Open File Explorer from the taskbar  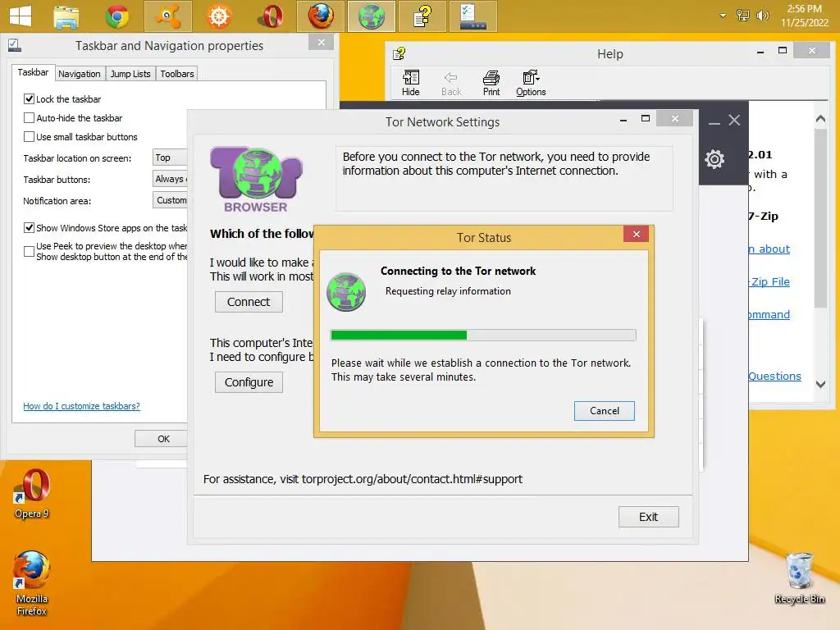pos(66,16)
